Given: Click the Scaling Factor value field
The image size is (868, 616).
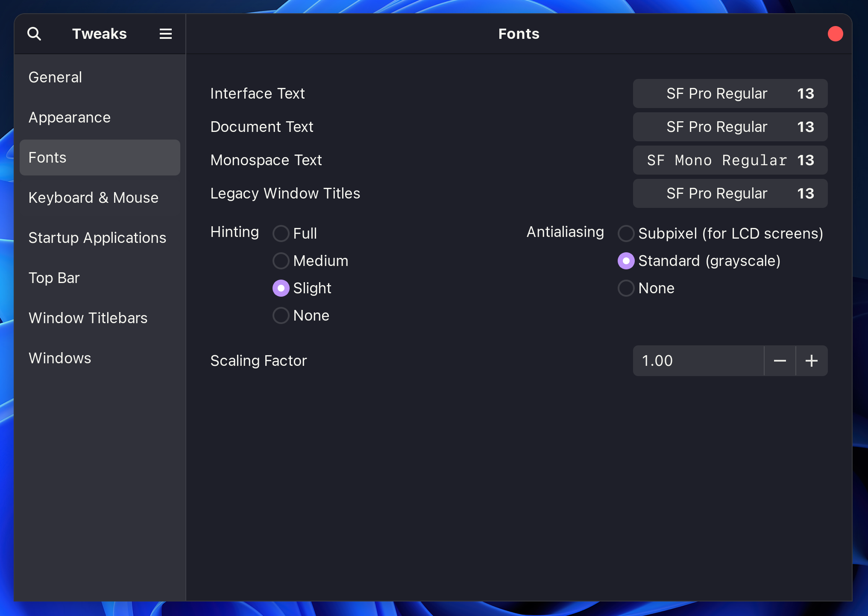Looking at the screenshot, I should [698, 361].
